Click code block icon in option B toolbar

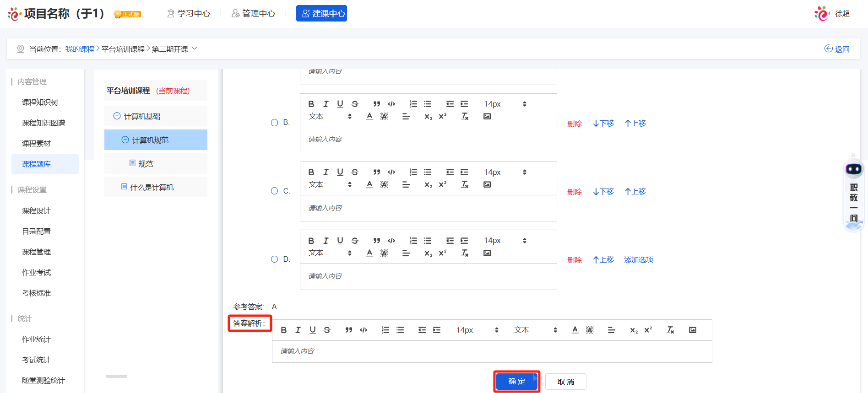click(x=391, y=104)
